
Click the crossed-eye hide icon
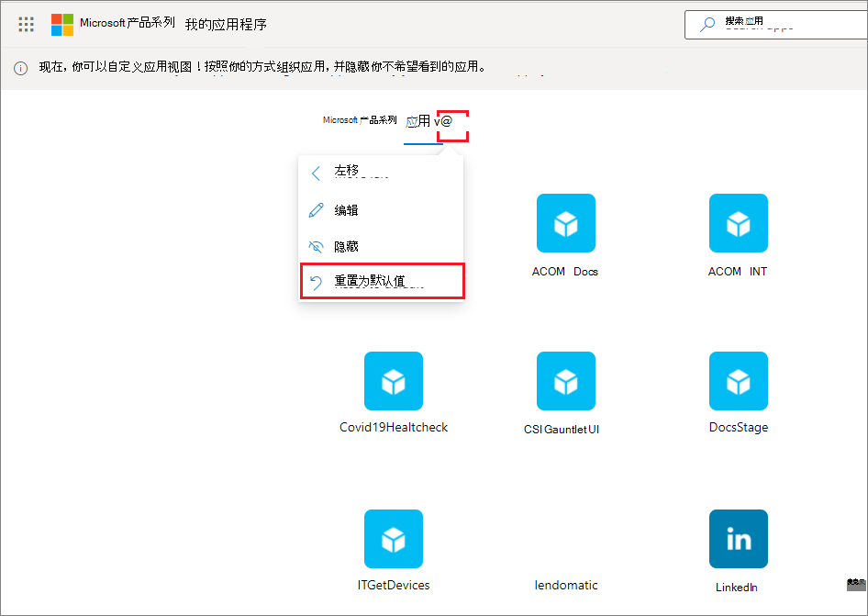(x=316, y=247)
